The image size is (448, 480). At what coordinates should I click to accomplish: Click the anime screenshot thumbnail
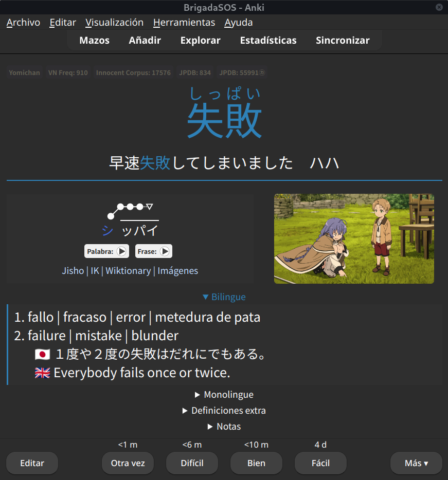354,238
